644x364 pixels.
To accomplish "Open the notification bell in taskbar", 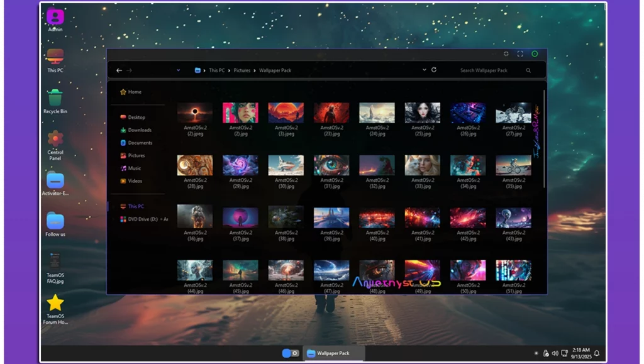I will point(596,353).
